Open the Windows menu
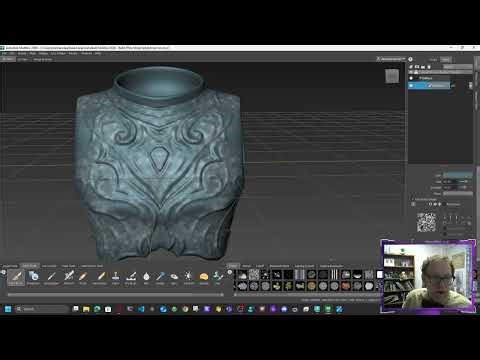This screenshot has width=480, height=360. click(86, 53)
